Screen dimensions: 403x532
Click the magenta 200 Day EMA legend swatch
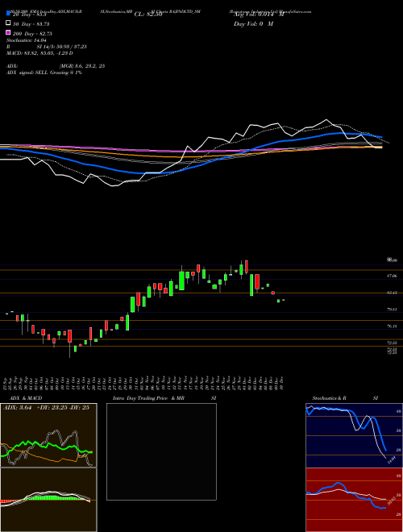point(8,32)
